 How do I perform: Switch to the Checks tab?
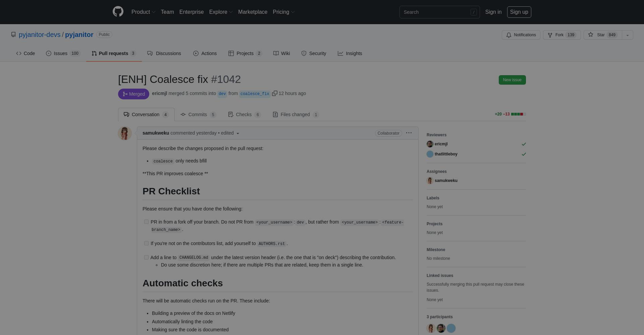[x=245, y=114]
